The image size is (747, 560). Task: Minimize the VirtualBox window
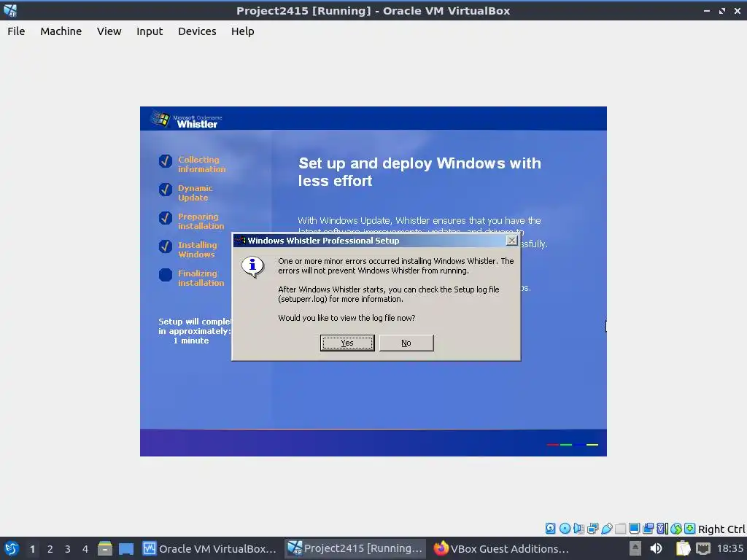coord(707,10)
